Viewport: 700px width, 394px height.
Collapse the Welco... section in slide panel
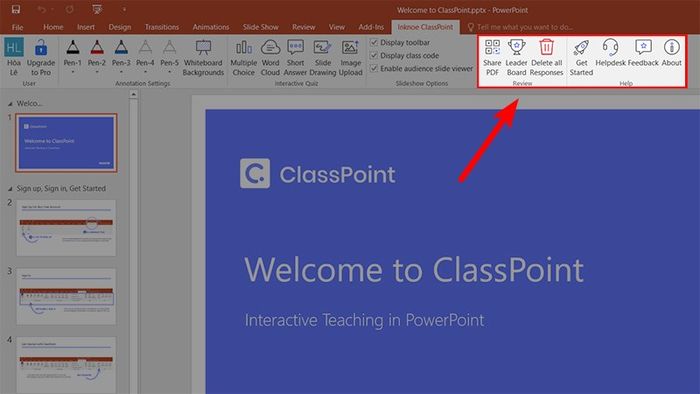click(x=10, y=104)
